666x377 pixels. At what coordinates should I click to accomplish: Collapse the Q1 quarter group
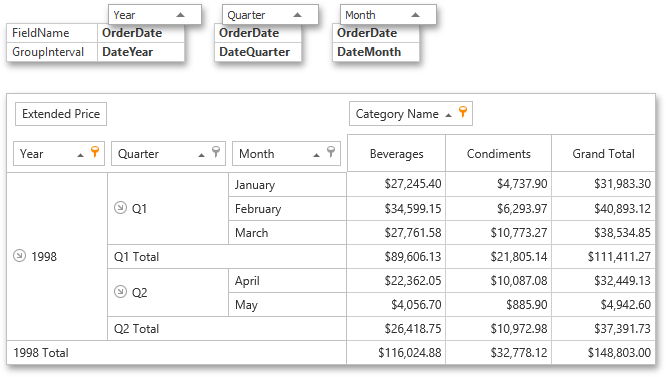121,208
